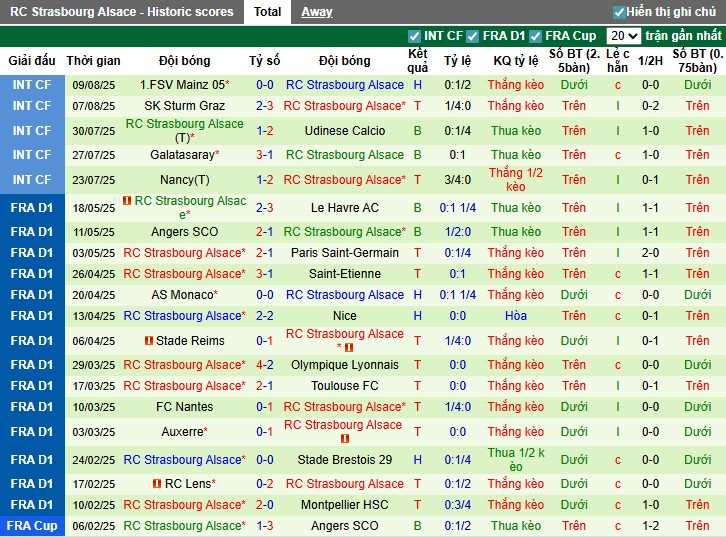This screenshot has height=537, width=726.
Task: Click red card icon in Auxerre match row
Action: point(344,438)
